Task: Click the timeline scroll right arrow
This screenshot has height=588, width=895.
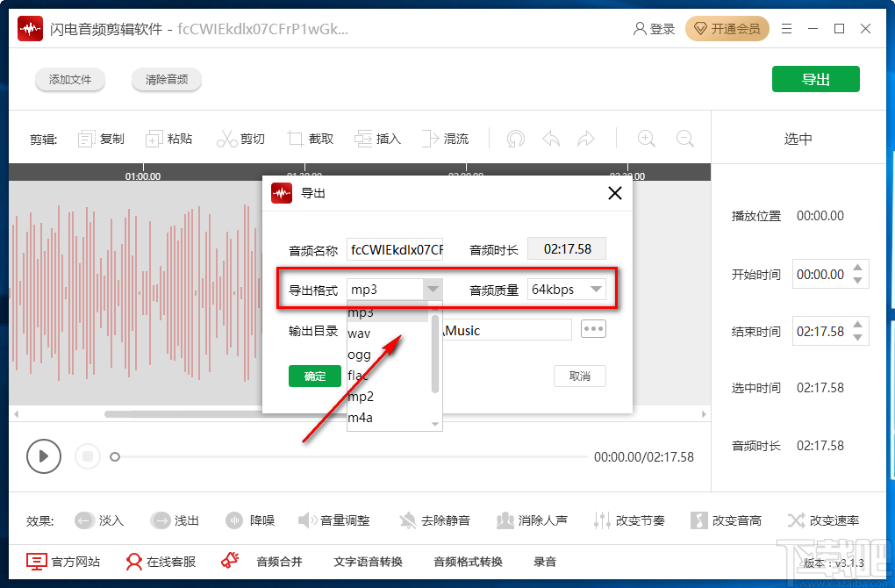Action: click(x=703, y=414)
